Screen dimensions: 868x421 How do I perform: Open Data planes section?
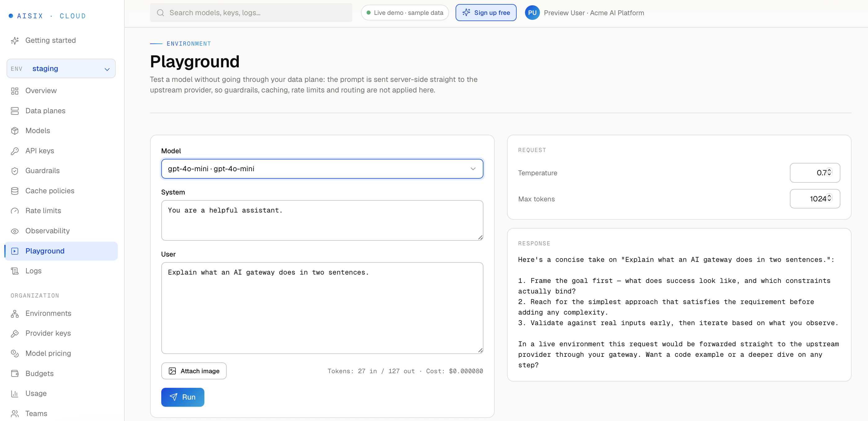click(61, 111)
